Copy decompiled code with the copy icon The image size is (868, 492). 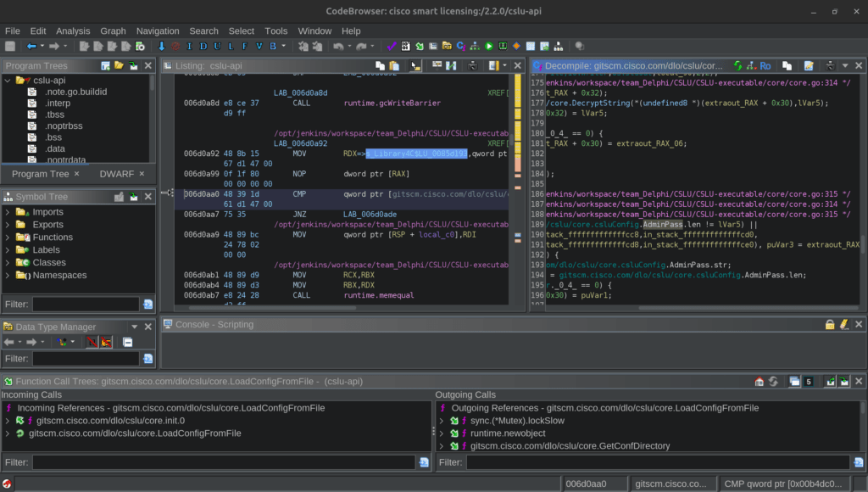787,66
